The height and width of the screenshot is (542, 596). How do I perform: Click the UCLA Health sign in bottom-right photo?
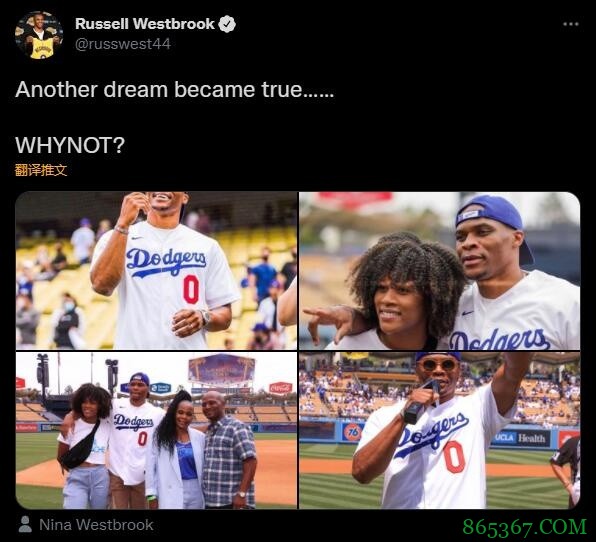coord(520,438)
